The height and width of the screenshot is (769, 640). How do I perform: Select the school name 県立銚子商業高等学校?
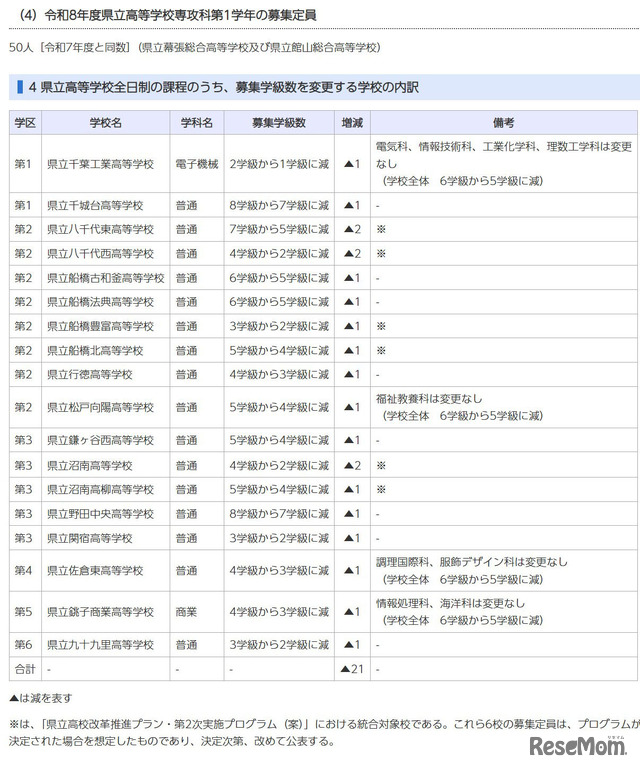101,612
